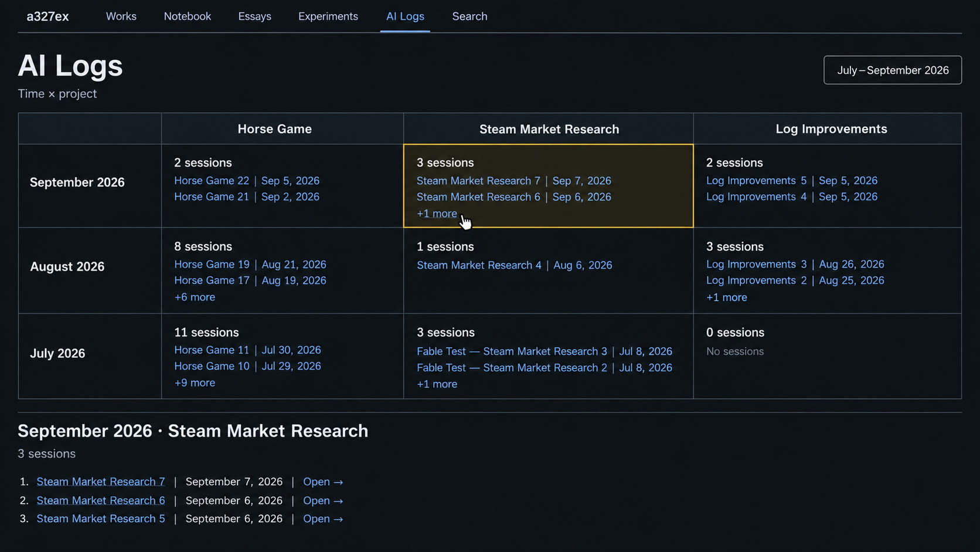Click Open → for Steam Market Research 6

click(x=323, y=500)
